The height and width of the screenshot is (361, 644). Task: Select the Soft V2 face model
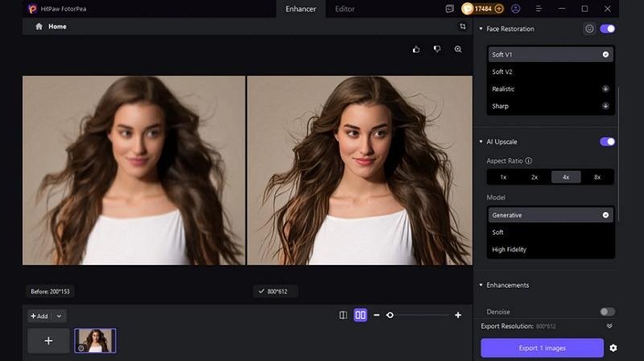tap(551, 72)
